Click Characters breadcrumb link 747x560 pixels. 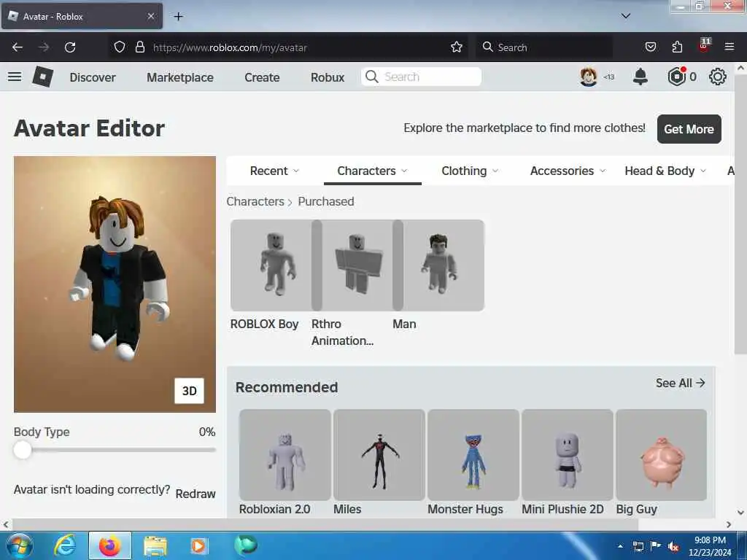click(x=255, y=201)
